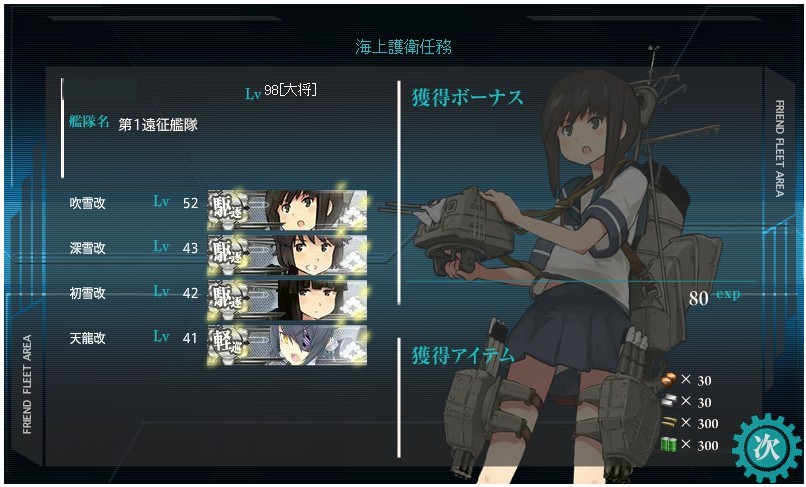Screen dimensions: 806x487
Task: Click 深雪改 destroyer banner
Action: [x=287, y=255]
